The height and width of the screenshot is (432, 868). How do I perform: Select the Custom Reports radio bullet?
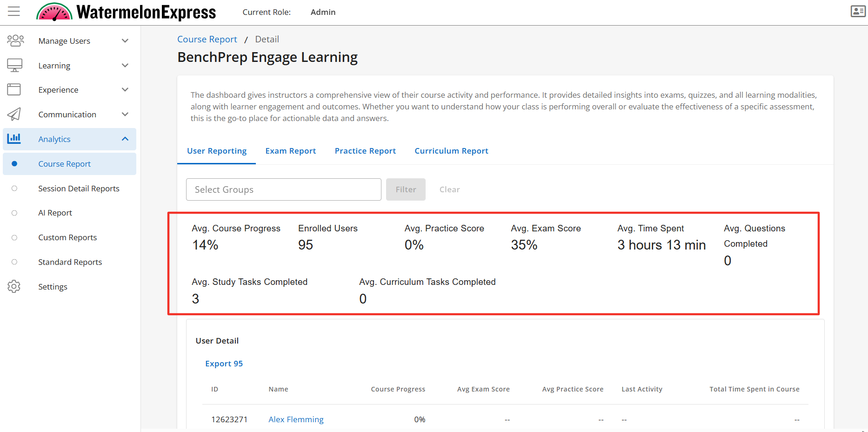(14, 237)
